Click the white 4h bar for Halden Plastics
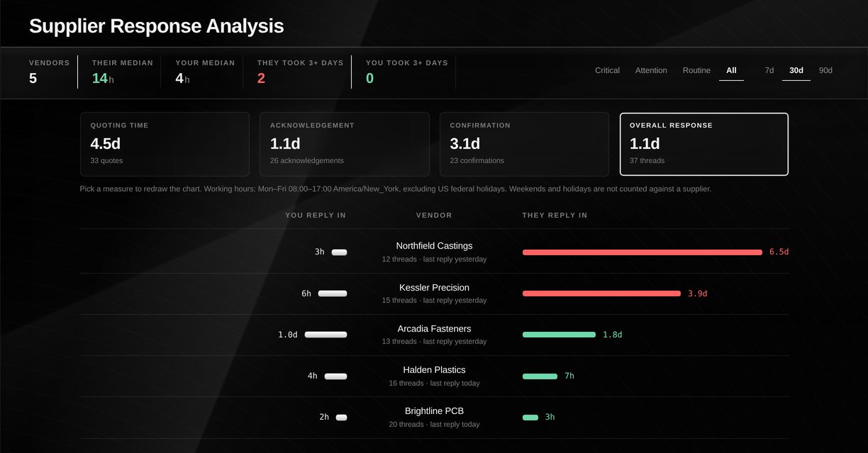 click(x=336, y=376)
